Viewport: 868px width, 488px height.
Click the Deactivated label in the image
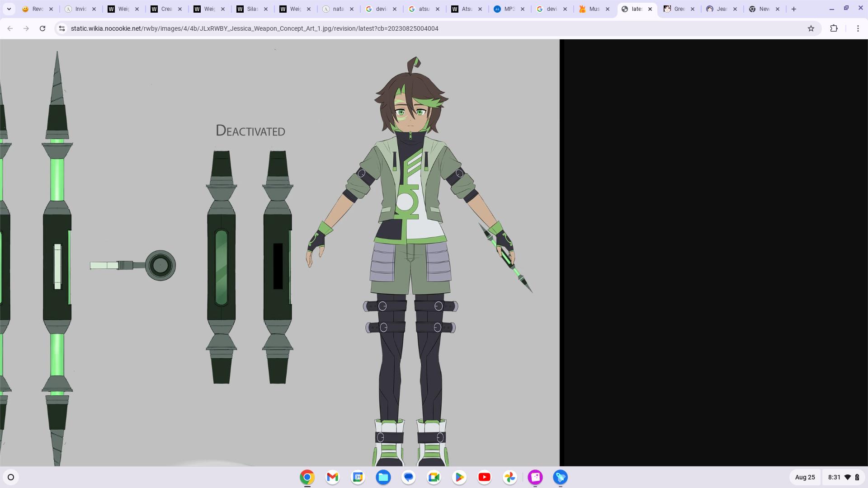(x=250, y=131)
